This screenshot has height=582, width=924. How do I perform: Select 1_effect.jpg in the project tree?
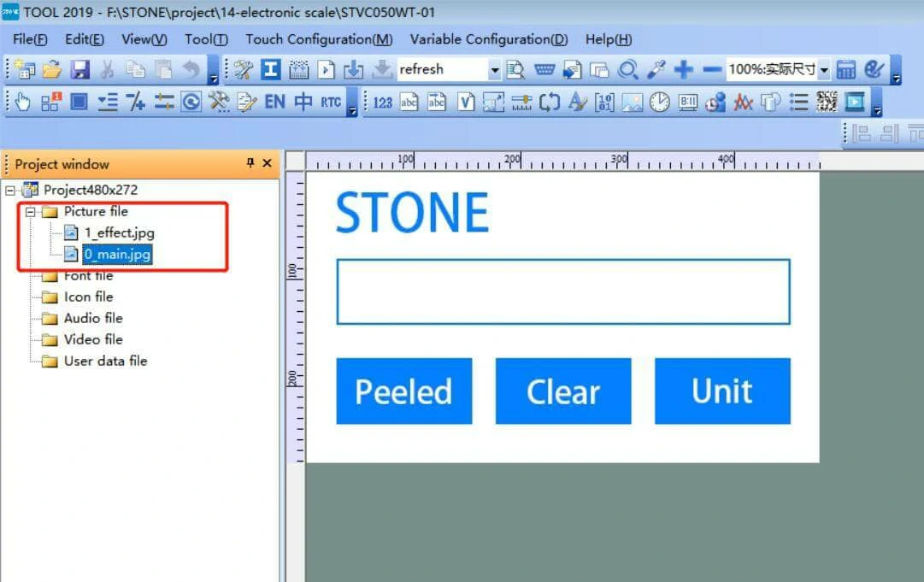(x=119, y=233)
